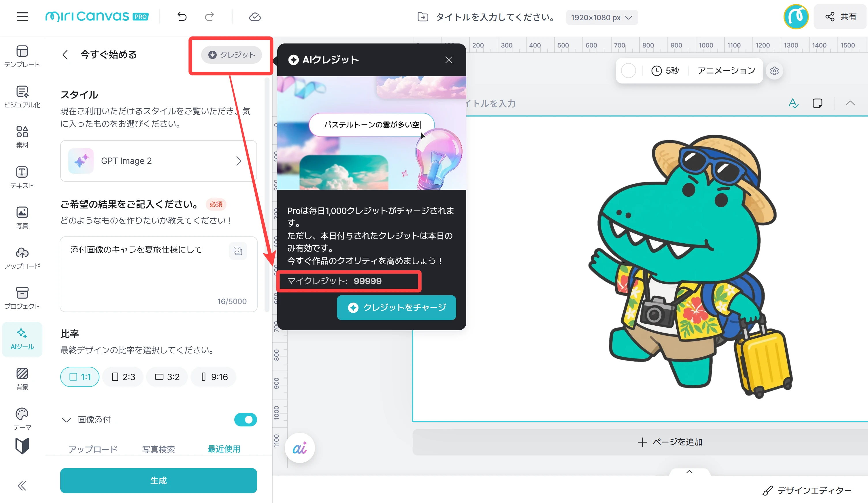Click the 共有 share button
Viewport: 868px width, 503px height.
click(840, 16)
